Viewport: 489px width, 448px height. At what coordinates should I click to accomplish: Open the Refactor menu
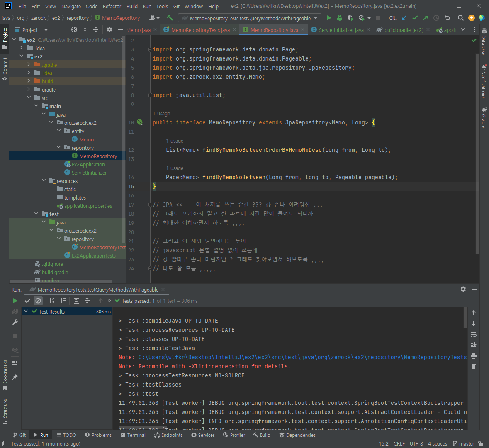[112, 6]
